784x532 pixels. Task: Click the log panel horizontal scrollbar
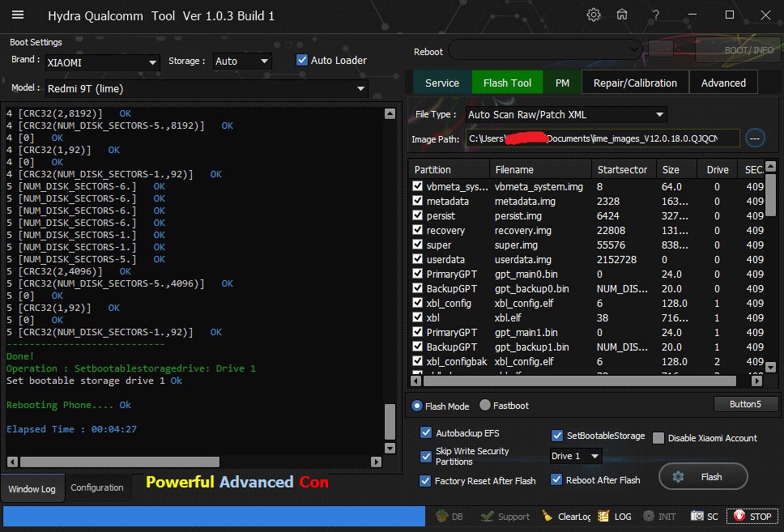pos(120,462)
